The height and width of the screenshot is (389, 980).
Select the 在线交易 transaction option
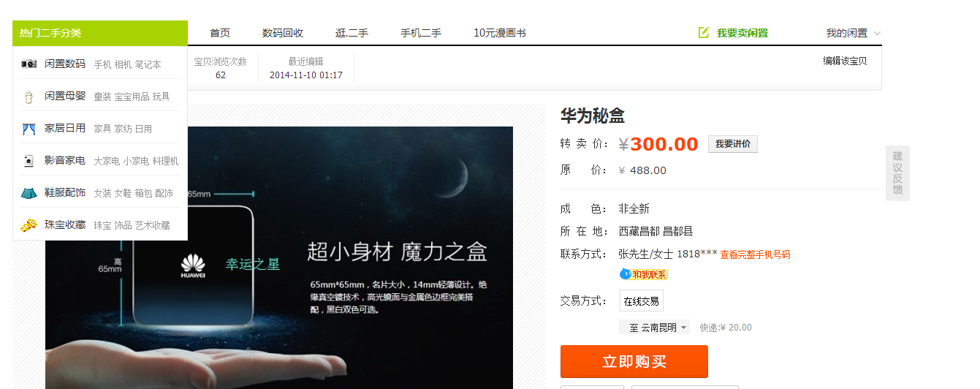642,301
